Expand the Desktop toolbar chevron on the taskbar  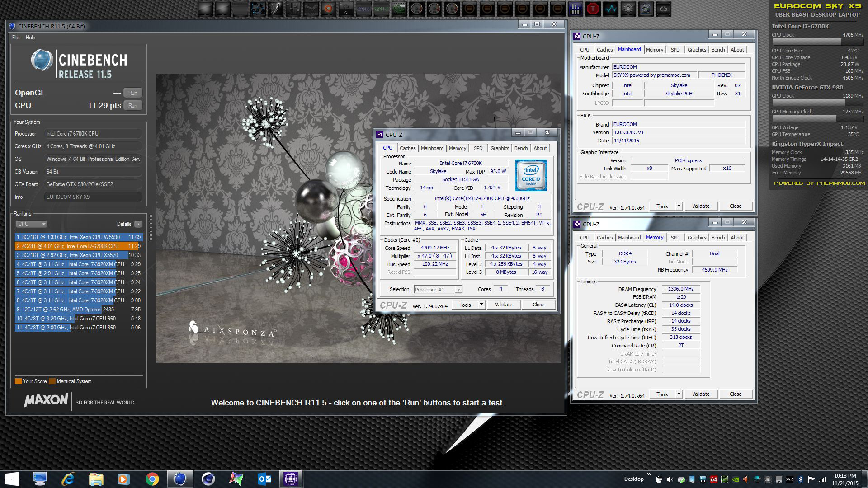[649, 475]
